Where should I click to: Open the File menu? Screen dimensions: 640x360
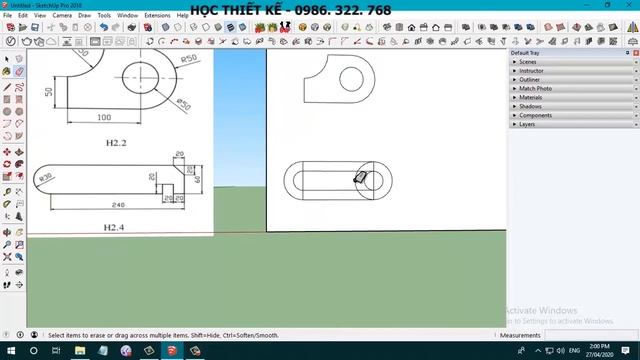coord(7,16)
